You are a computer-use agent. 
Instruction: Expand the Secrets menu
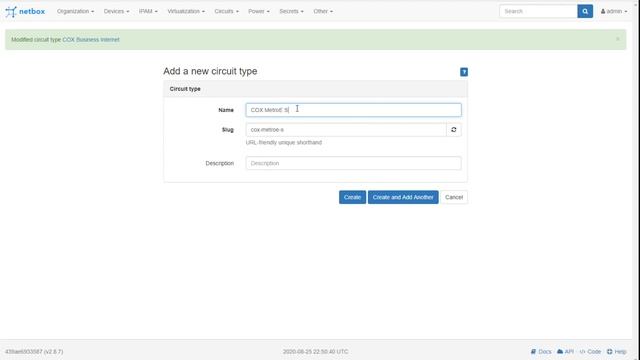point(291,11)
